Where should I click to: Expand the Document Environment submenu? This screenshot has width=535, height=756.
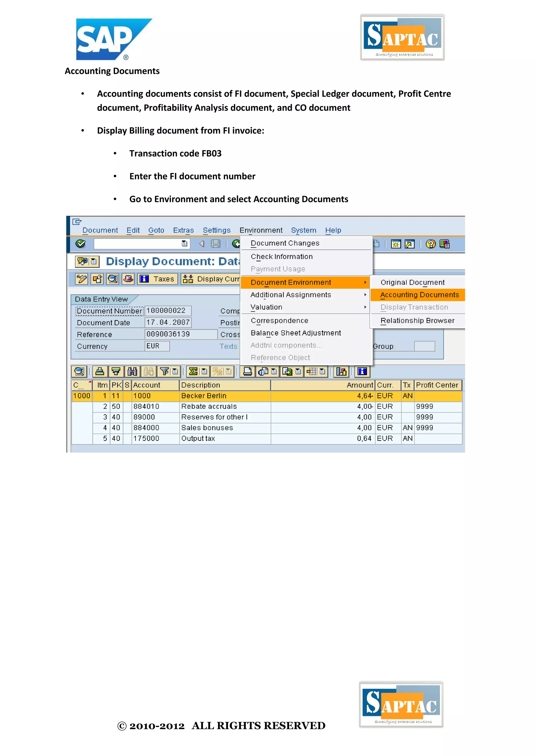pyautogui.click(x=305, y=282)
